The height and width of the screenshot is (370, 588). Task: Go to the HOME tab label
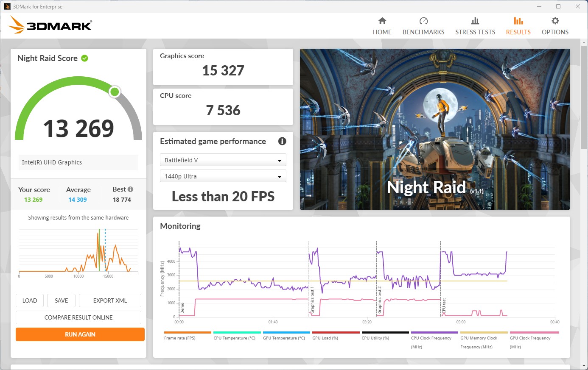pyautogui.click(x=382, y=32)
